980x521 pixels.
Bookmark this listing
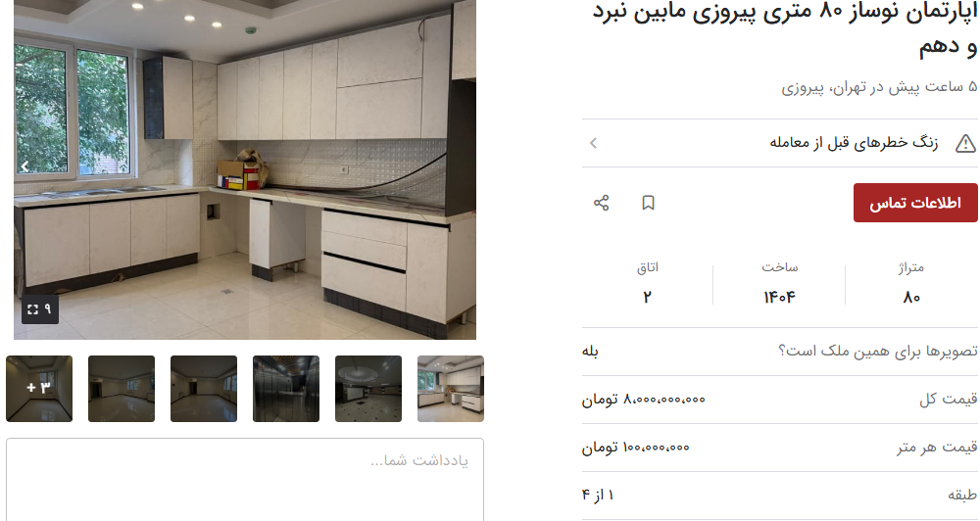(648, 203)
